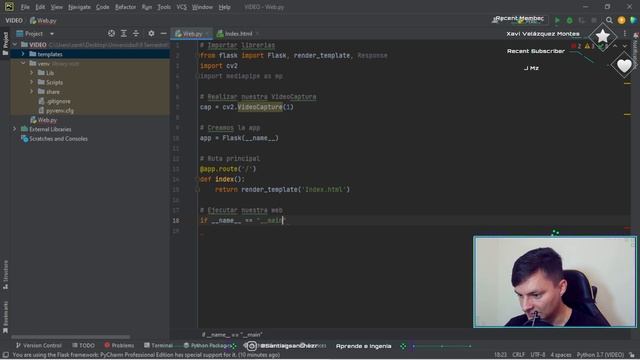Screen dimensions: 640x360
Task: Open the Tools menu
Action: click(x=164, y=7)
